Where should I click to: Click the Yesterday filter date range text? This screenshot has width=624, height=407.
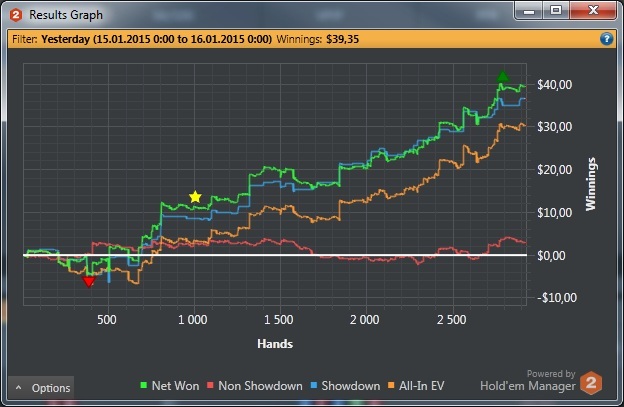pyautogui.click(x=156, y=39)
